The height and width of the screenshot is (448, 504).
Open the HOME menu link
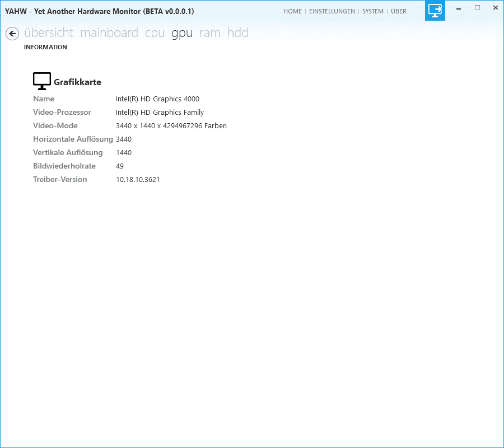coord(292,11)
